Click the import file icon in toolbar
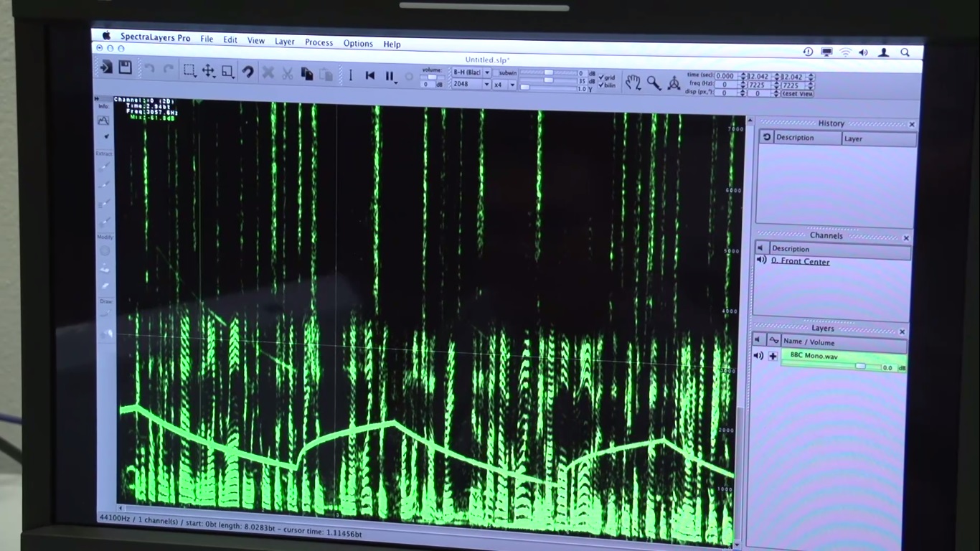 (106, 67)
